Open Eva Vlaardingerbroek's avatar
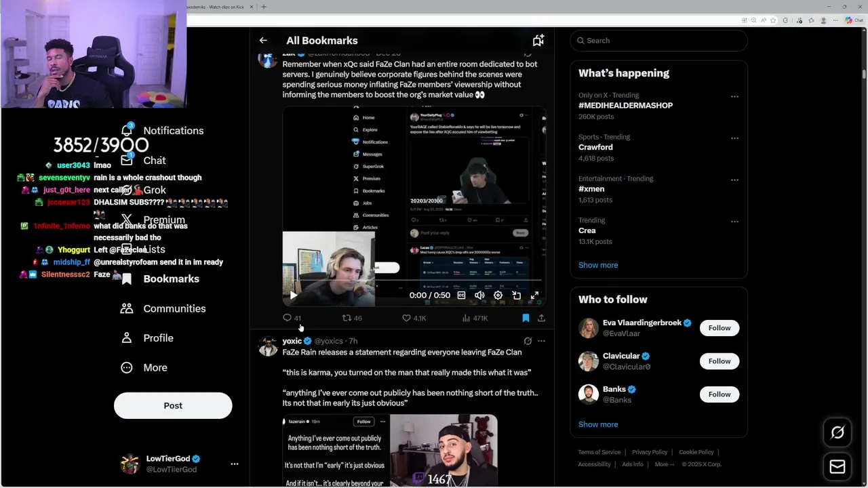Viewport: 868px width, 488px height. pyautogui.click(x=589, y=328)
